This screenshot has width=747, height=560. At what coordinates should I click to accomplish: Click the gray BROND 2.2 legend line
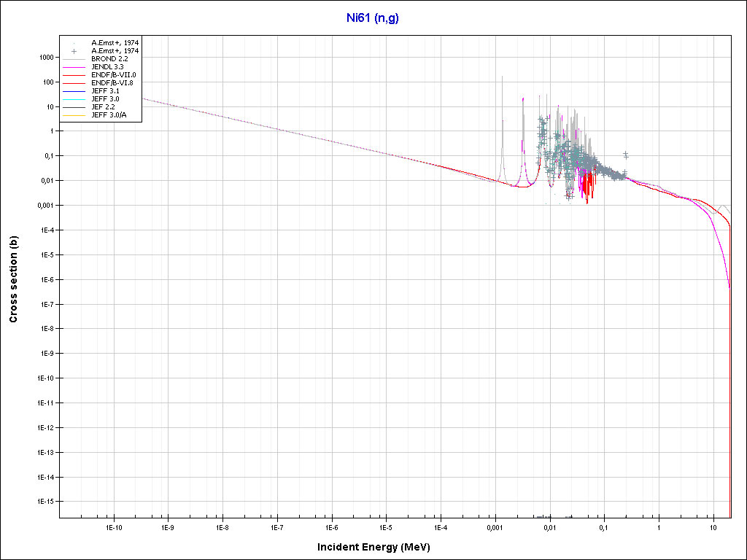coord(74,59)
